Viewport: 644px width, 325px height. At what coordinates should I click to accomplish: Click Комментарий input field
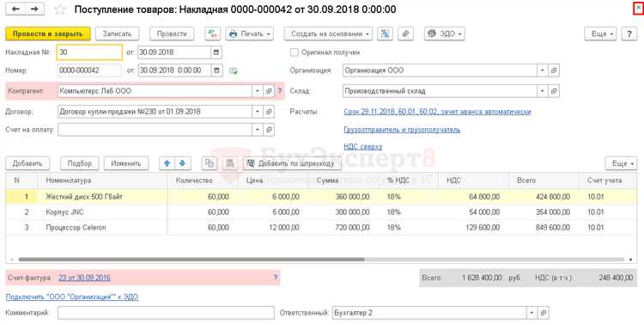coord(166,313)
